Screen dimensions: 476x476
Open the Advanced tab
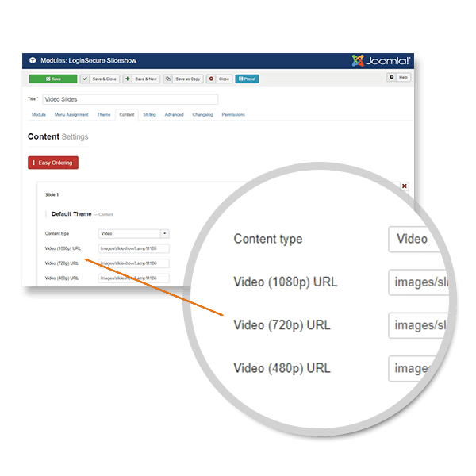174,114
